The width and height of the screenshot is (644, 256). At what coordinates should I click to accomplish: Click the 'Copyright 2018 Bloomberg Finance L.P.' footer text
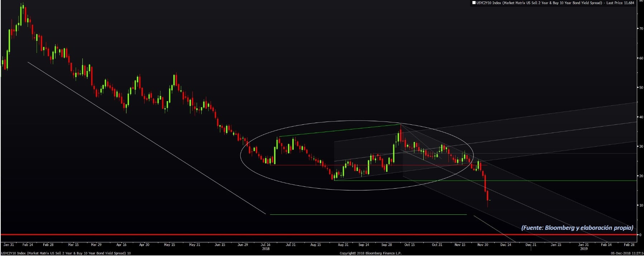pos(370,253)
